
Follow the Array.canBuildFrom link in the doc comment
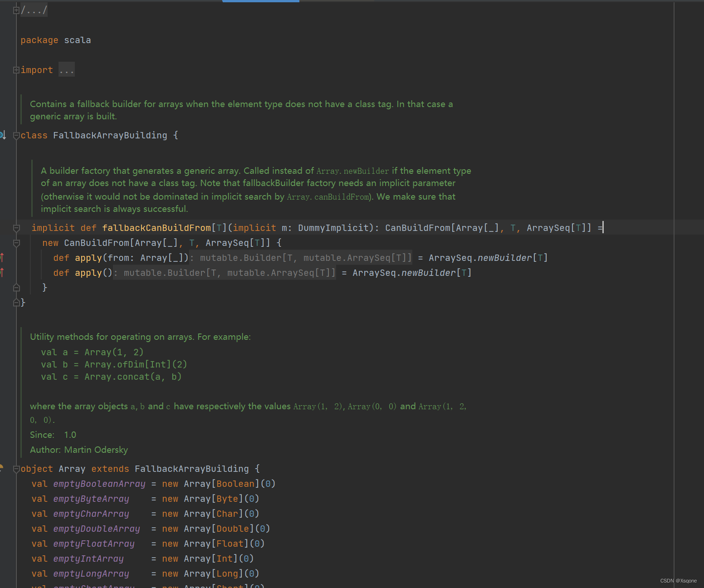tap(329, 197)
